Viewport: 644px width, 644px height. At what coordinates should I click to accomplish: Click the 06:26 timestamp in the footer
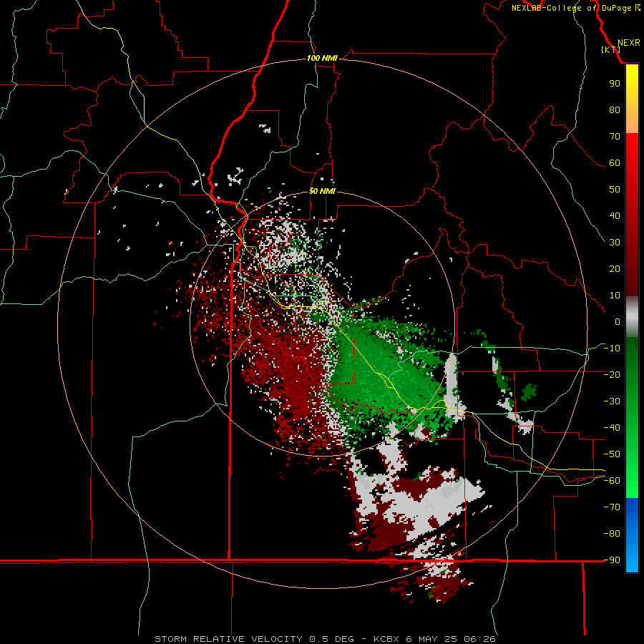[479, 639]
